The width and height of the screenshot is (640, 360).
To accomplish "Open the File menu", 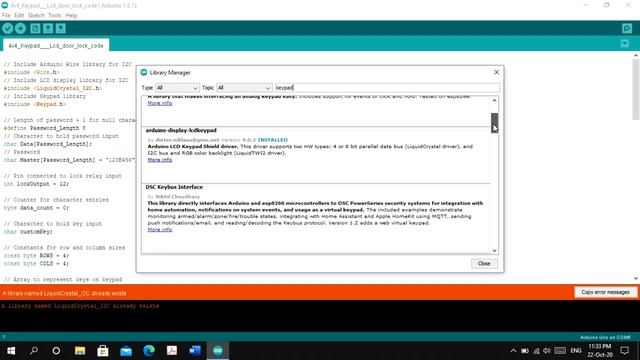I will pos(6,16).
